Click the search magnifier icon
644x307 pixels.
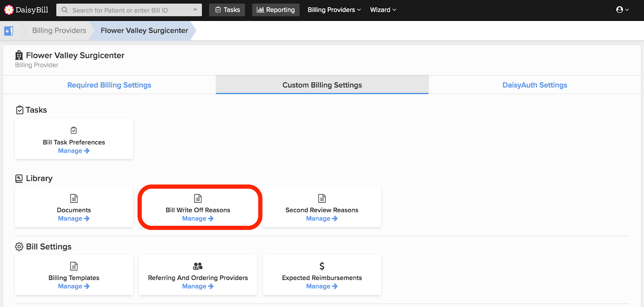point(64,10)
